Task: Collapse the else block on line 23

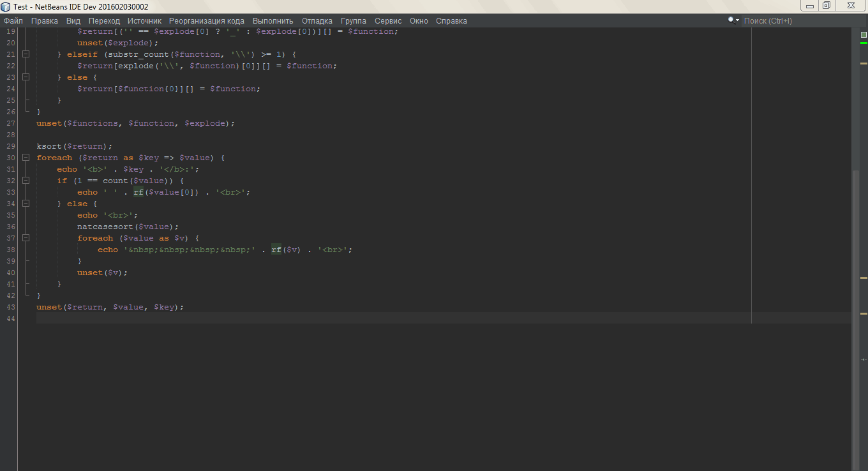Action: [x=26, y=77]
